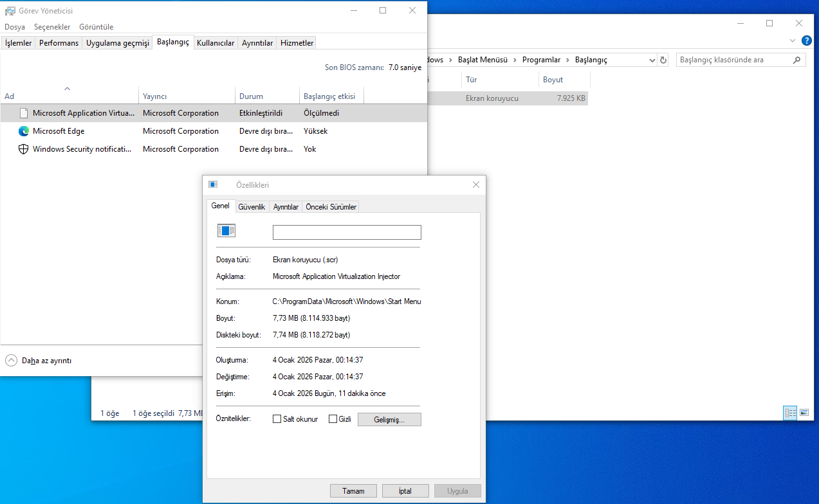Click the refresh icon in Explorer address bar
819x504 pixels.
pyautogui.click(x=664, y=60)
